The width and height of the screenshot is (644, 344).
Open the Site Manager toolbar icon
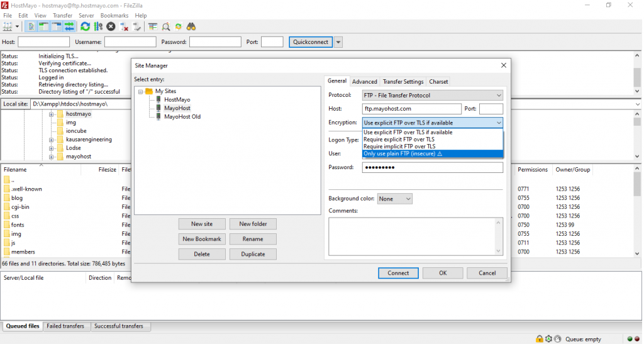point(8,26)
